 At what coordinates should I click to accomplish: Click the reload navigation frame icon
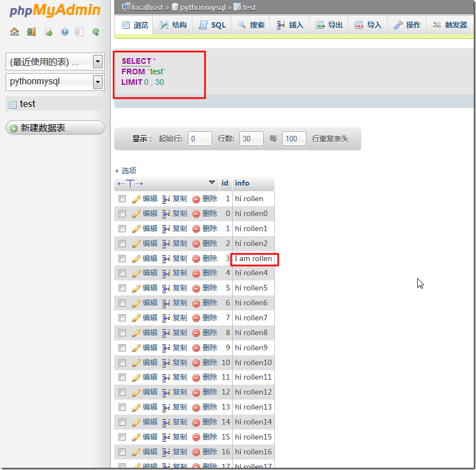pyautogui.click(x=96, y=32)
